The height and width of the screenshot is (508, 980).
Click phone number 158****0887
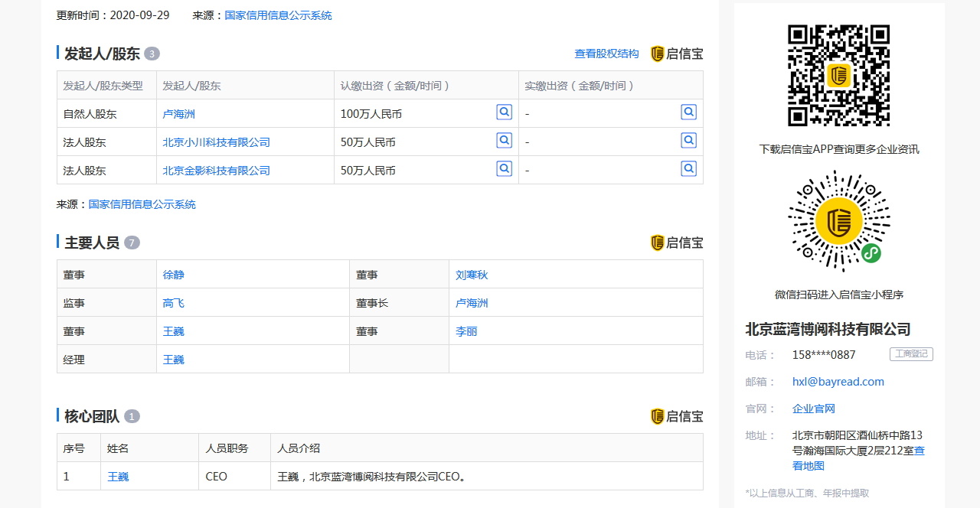coord(824,355)
